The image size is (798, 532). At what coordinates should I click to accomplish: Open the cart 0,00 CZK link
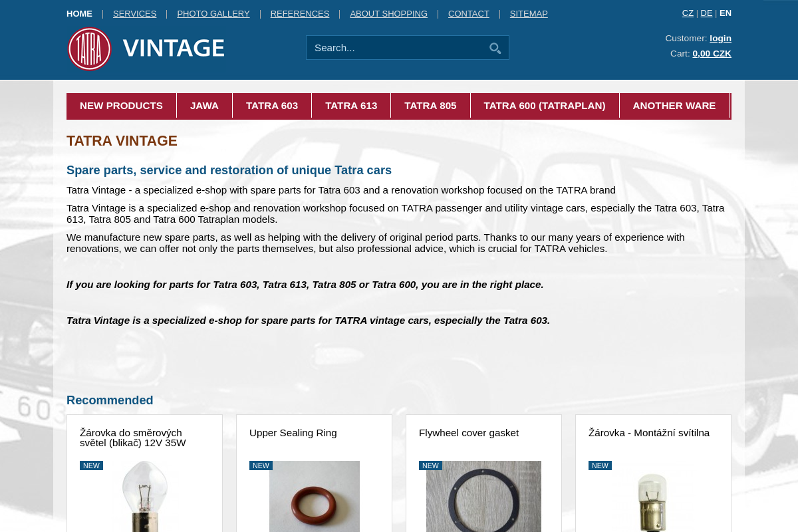712,53
